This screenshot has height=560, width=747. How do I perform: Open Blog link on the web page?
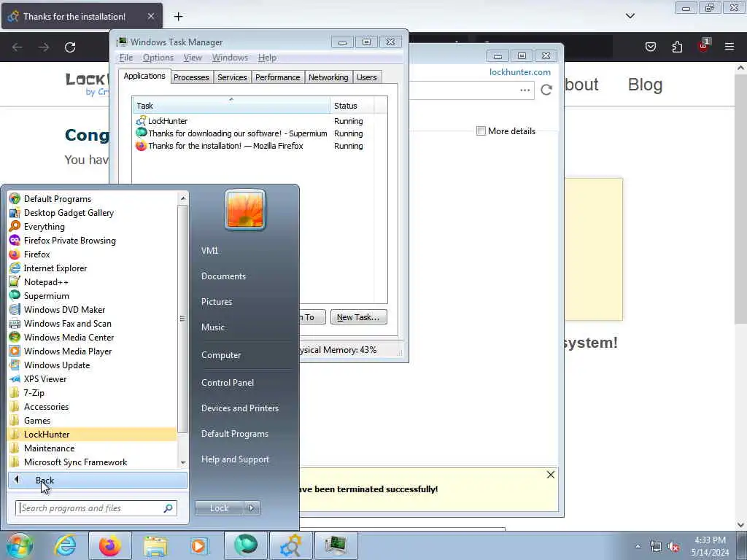click(645, 85)
